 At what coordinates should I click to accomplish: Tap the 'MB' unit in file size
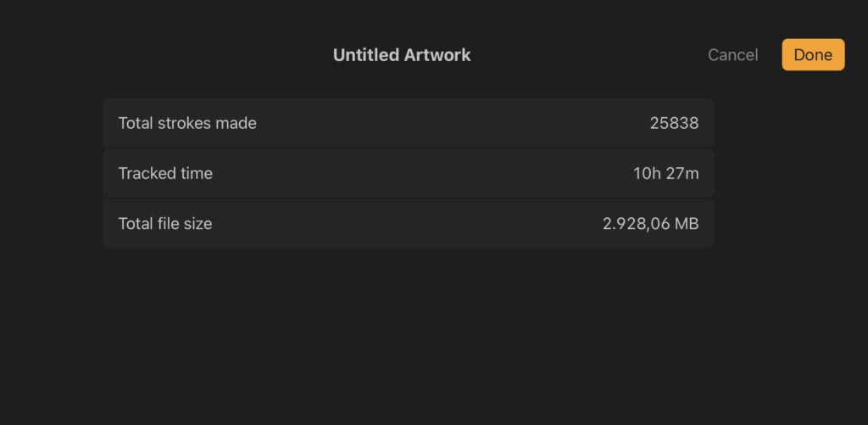click(687, 224)
